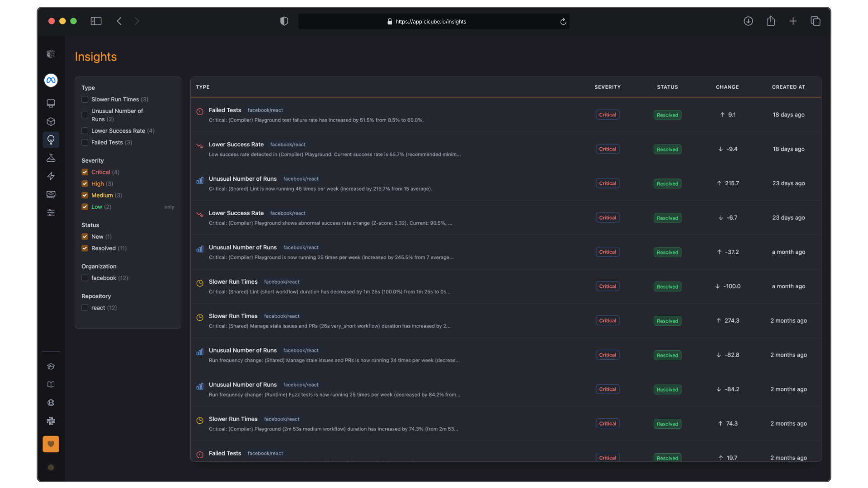
Task: Open the Slack integration icon in sidebar
Action: 51,421
